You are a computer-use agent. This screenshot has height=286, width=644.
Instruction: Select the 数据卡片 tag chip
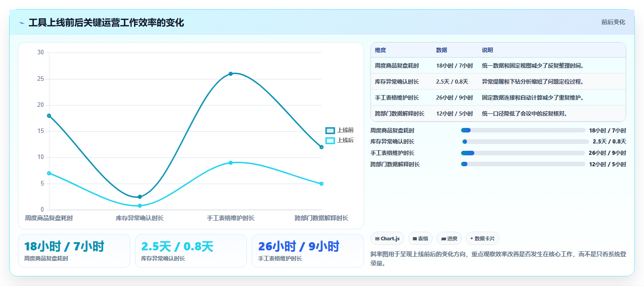click(482, 238)
